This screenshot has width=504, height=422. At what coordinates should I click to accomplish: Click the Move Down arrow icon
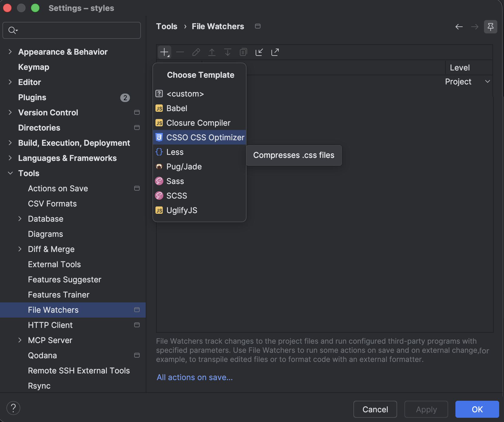click(x=227, y=52)
